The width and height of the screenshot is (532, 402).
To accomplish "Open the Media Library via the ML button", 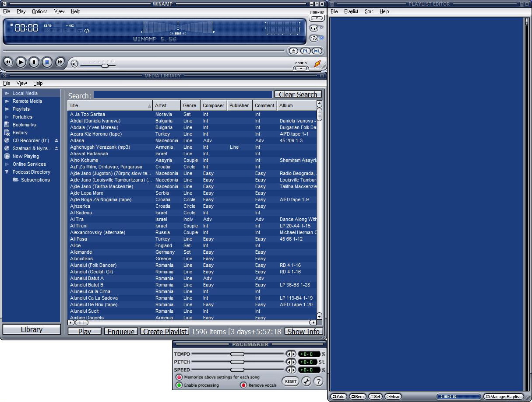I will point(317,51).
